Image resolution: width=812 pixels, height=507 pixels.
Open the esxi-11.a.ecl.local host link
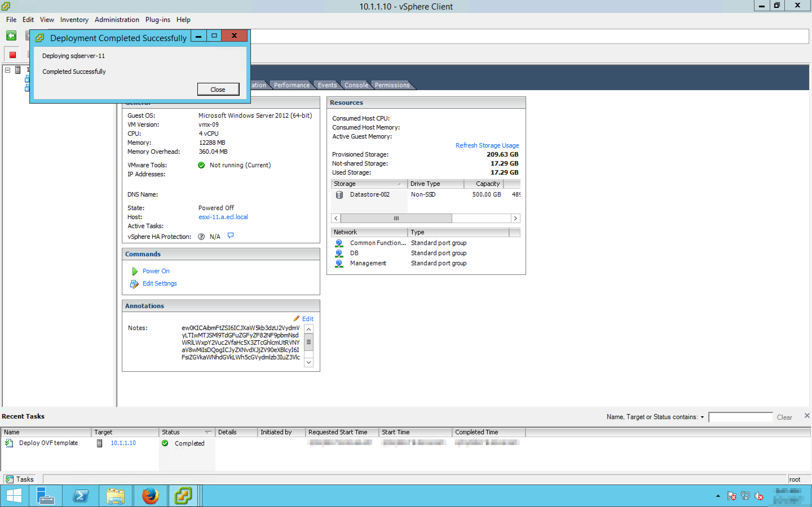click(223, 217)
